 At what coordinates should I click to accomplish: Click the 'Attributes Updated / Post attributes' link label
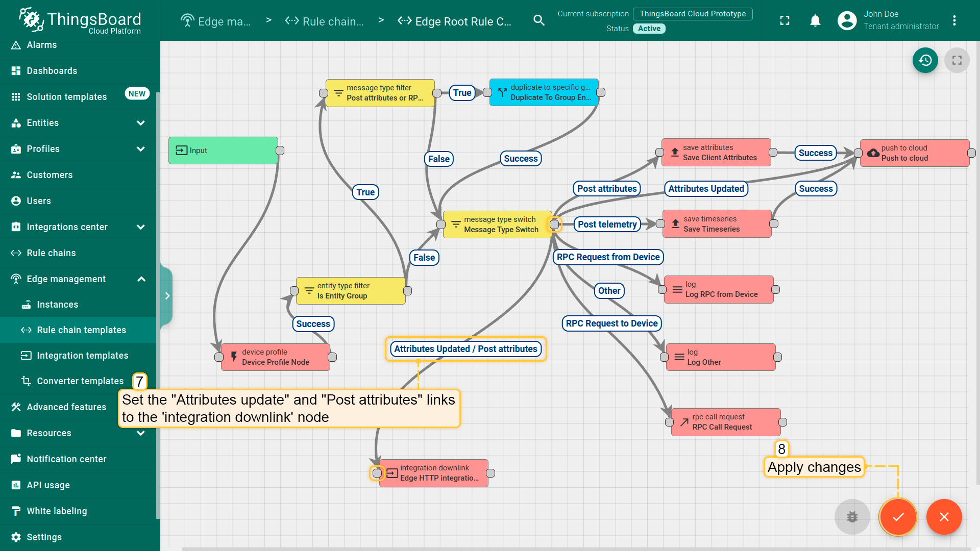click(465, 349)
